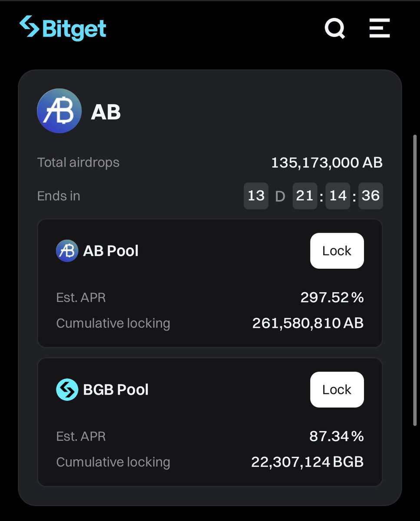
Task: Open the hamburger menu icon
Action: coord(380,29)
